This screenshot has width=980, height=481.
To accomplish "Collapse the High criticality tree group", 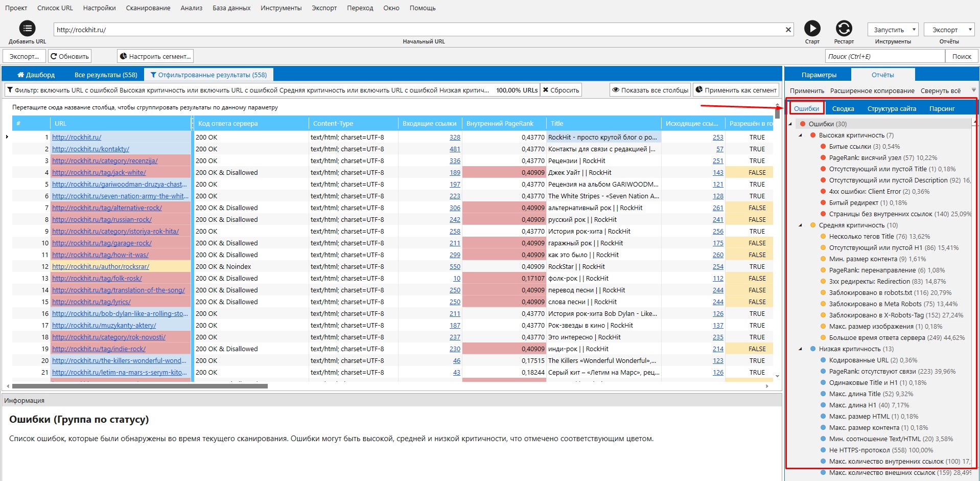I will tap(801, 135).
